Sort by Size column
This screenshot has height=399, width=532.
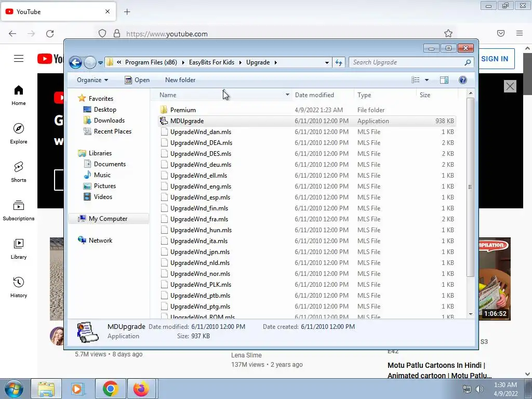436,95
